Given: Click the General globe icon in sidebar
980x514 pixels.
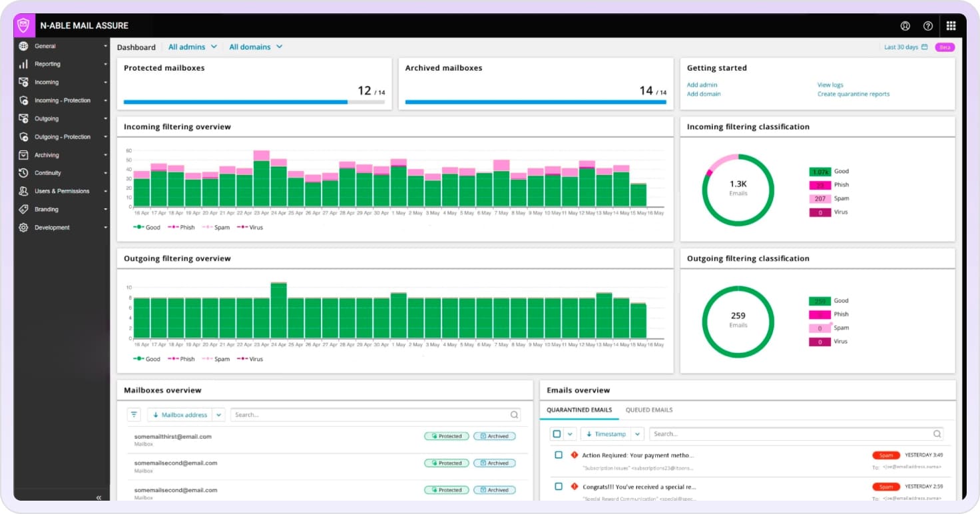Looking at the screenshot, I should 23,46.
